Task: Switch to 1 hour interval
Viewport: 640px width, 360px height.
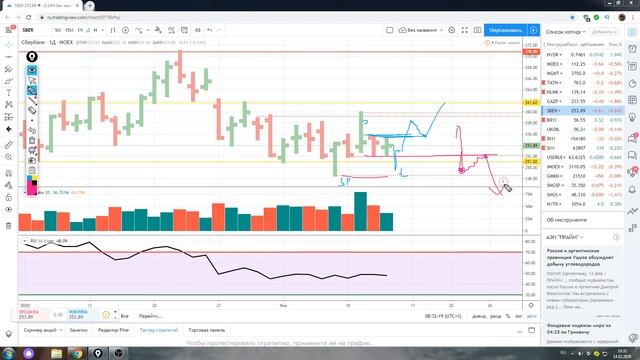Action: point(80,30)
